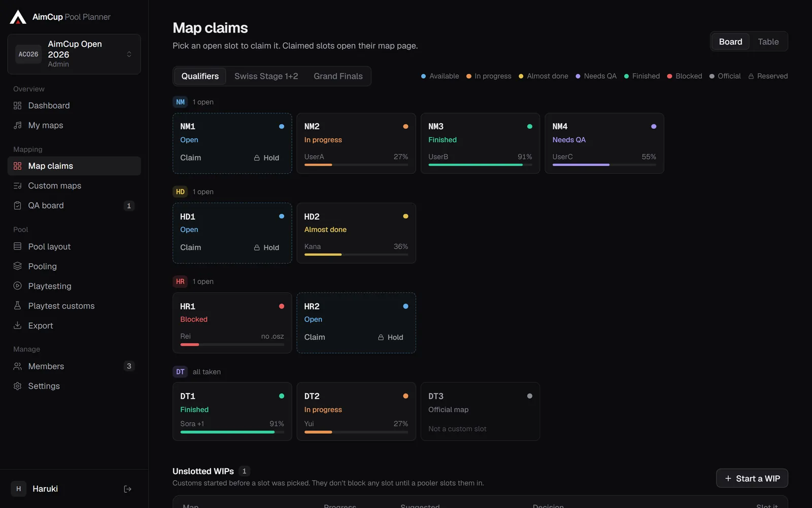Start a WIP
The height and width of the screenshot is (508, 812).
click(x=752, y=479)
